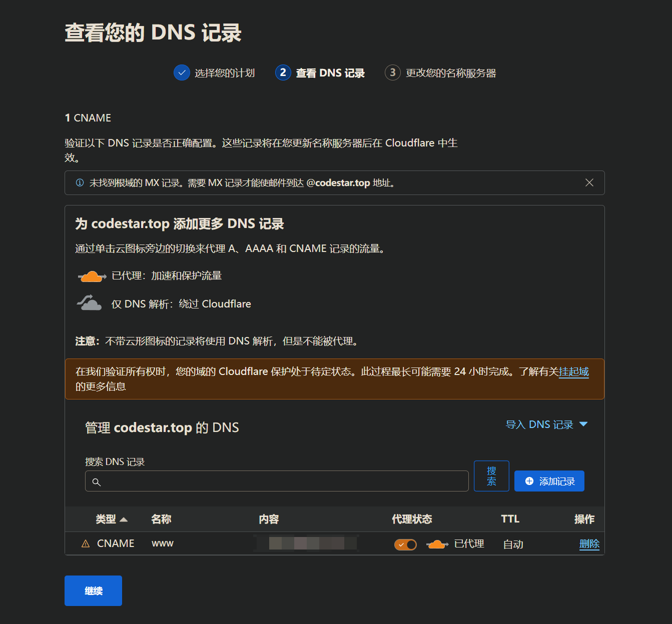The width and height of the screenshot is (672, 624).
Task: Toggle proxy status for www record
Action: pyautogui.click(x=405, y=544)
